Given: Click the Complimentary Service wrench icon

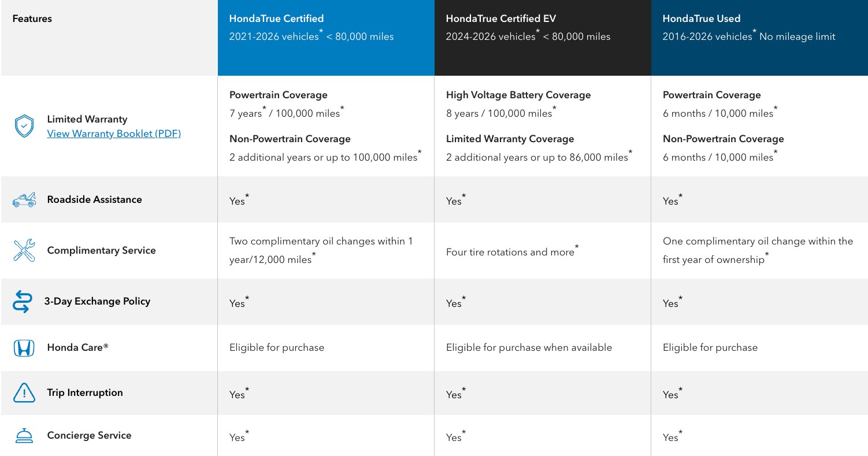Looking at the screenshot, I should coord(24,250).
